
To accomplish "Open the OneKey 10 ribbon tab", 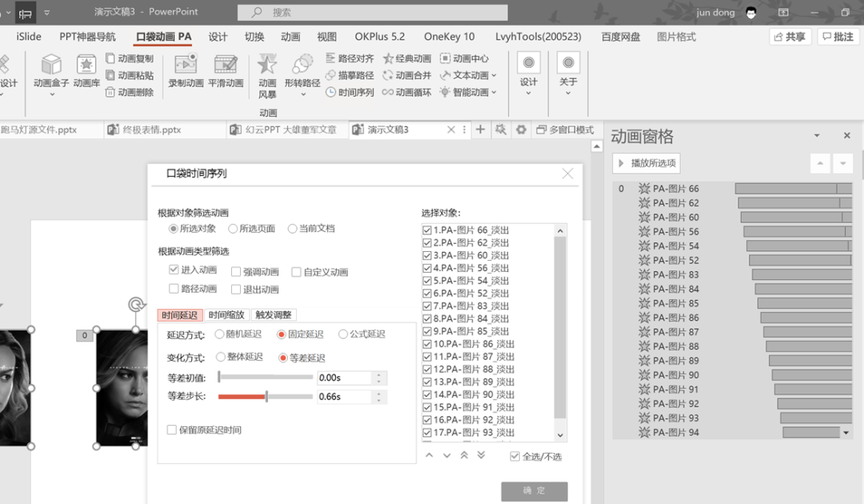I will [449, 37].
